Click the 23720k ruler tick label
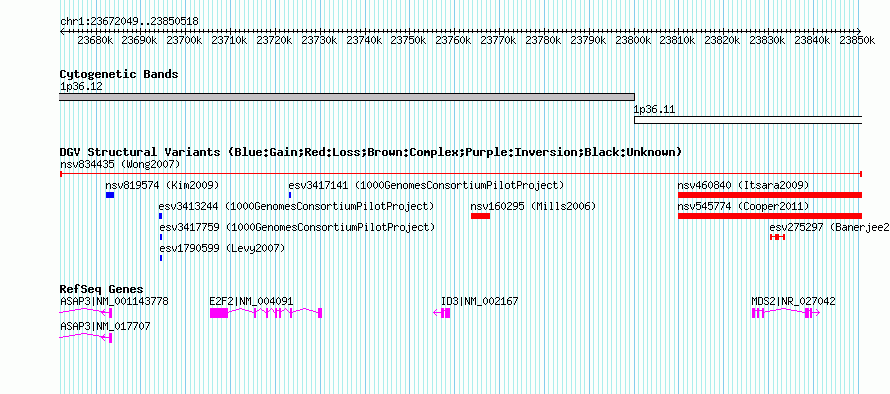 point(275,40)
